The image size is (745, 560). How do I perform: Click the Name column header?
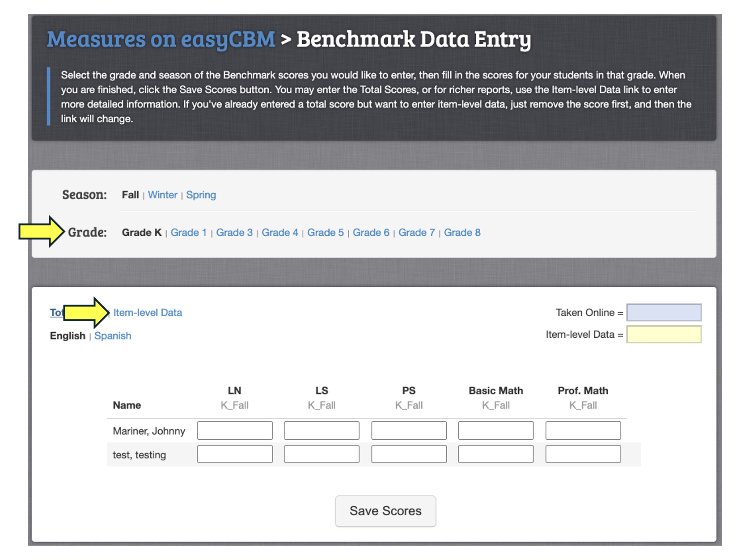(x=127, y=405)
